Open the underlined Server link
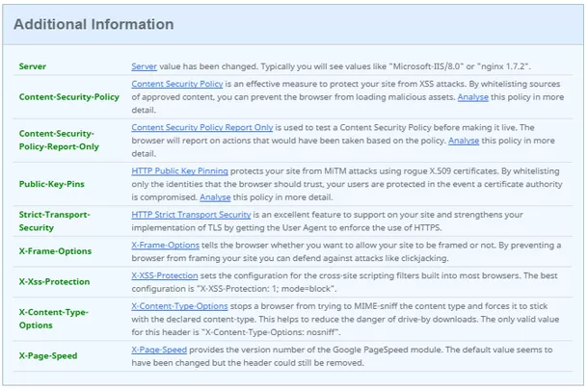The image size is (588, 390). pos(144,66)
